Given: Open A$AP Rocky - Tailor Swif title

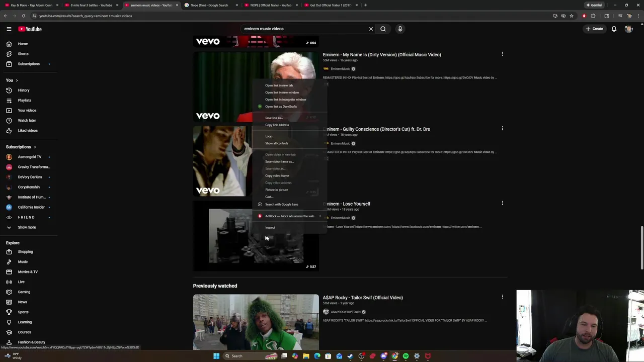Looking at the screenshot, I should 363,298.
